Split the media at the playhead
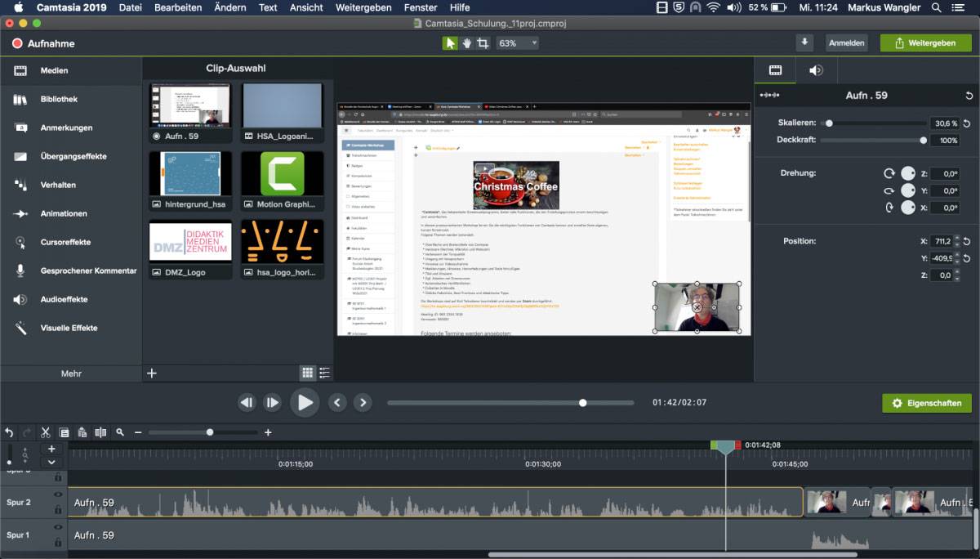 pos(100,432)
